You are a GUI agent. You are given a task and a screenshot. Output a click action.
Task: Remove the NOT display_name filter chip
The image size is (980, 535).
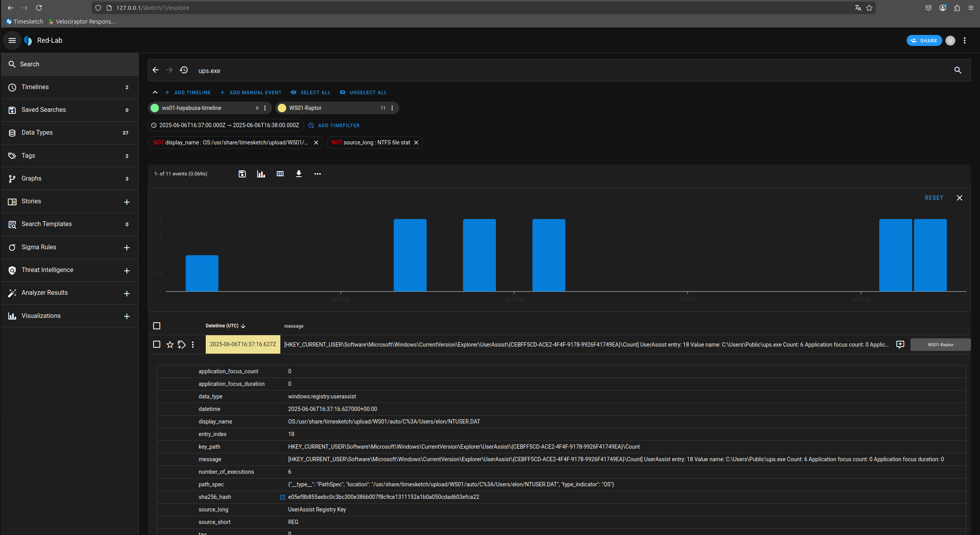(316, 142)
